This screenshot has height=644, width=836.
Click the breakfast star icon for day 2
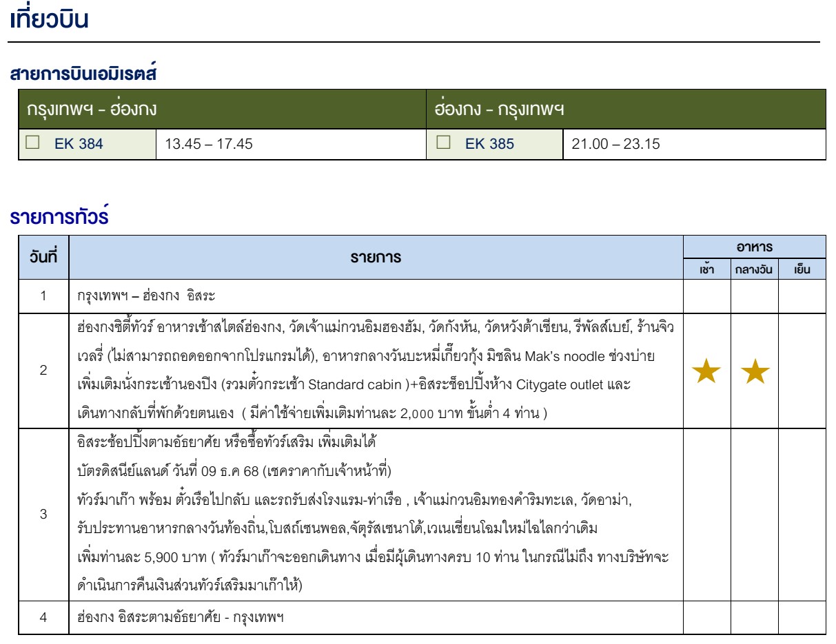coord(706,373)
